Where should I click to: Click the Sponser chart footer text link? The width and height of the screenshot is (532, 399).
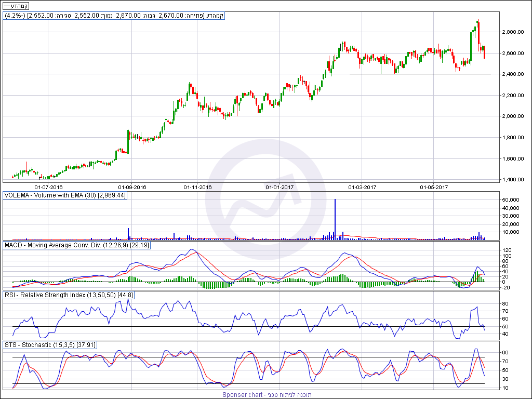point(265,395)
